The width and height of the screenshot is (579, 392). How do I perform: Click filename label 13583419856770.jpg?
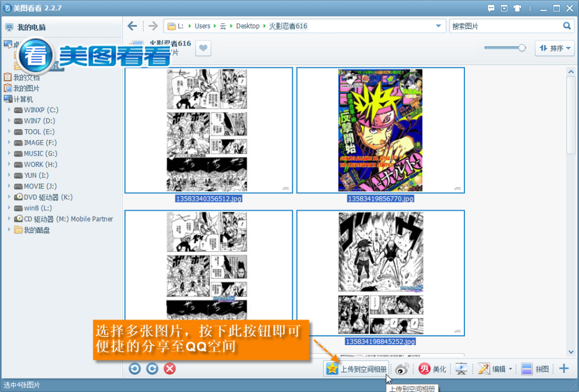click(381, 199)
